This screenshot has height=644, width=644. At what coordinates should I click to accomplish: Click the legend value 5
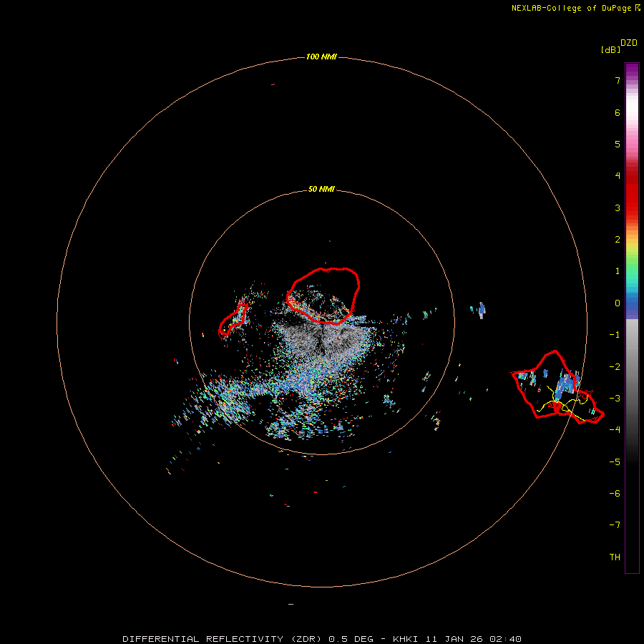[x=618, y=144]
